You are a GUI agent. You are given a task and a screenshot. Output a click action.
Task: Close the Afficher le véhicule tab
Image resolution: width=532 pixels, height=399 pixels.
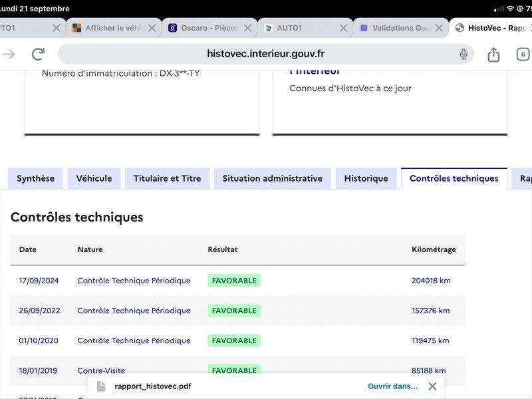tap(152, 28)
